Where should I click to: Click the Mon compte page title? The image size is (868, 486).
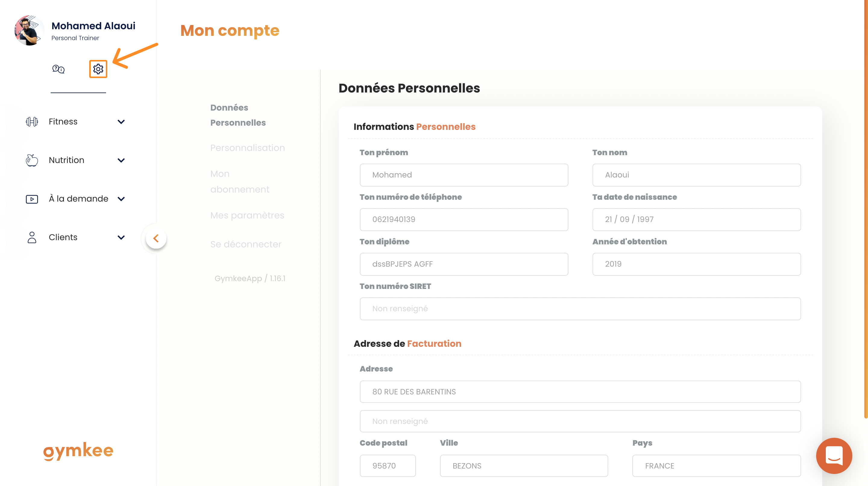(x=229, y=31)
